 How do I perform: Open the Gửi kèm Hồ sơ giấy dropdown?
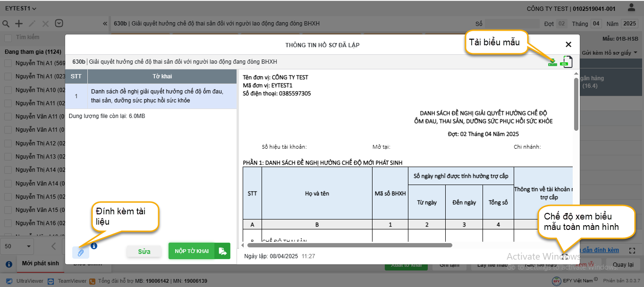pyautogui.click(x=610, y=53)
